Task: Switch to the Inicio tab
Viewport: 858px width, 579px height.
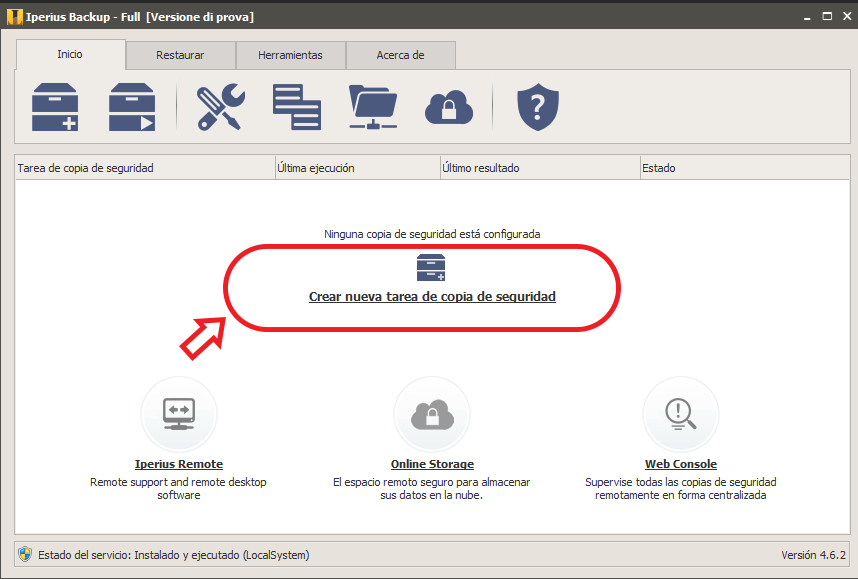Action: pos(71,54)
